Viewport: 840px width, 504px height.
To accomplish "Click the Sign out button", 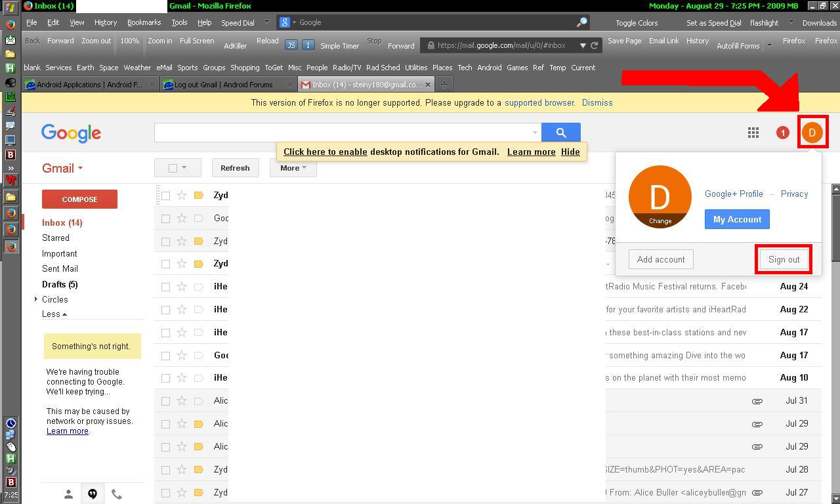I will [x=784, y=259].
